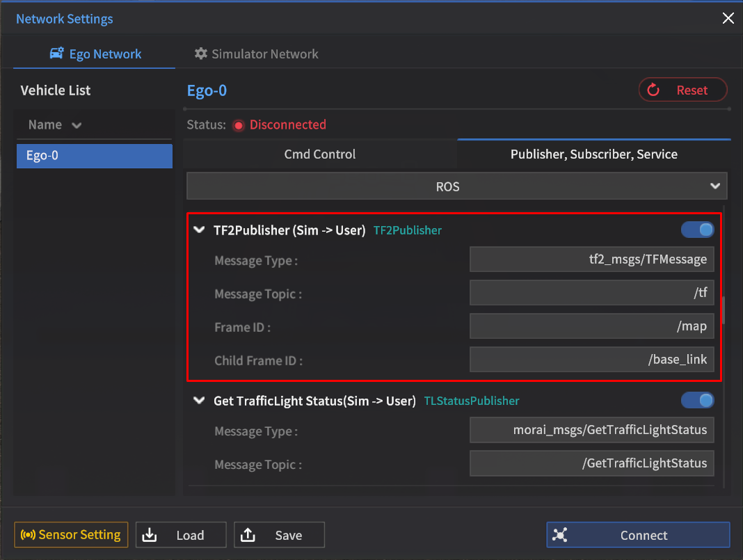Open the ROS protocol dropdown
Viewport: 743px width, 560px height.
456,186
